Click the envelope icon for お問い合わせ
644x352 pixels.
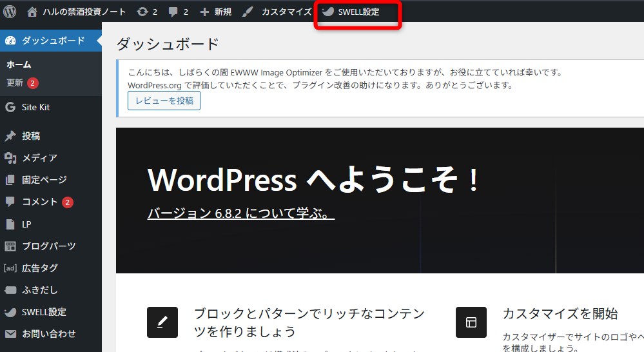(x=10, y=334)
